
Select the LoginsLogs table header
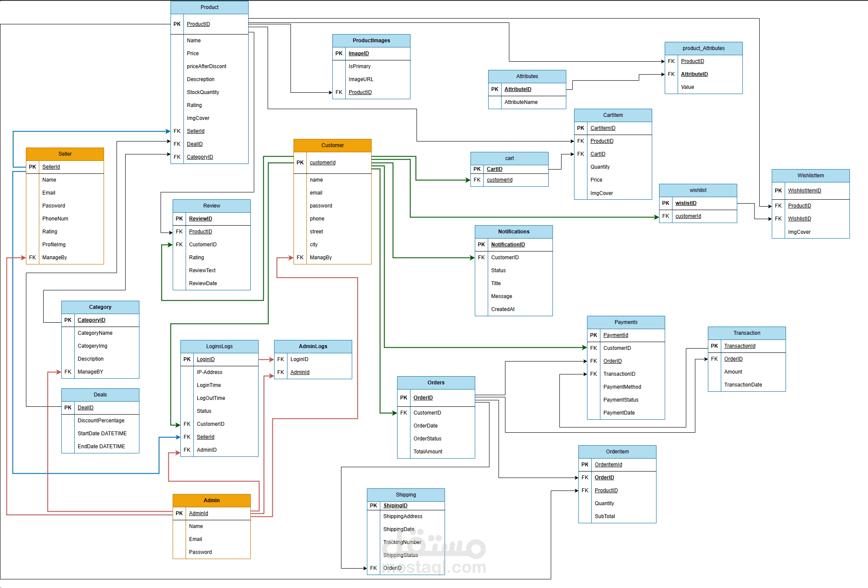pyautogui.click(x=219, y=346)
